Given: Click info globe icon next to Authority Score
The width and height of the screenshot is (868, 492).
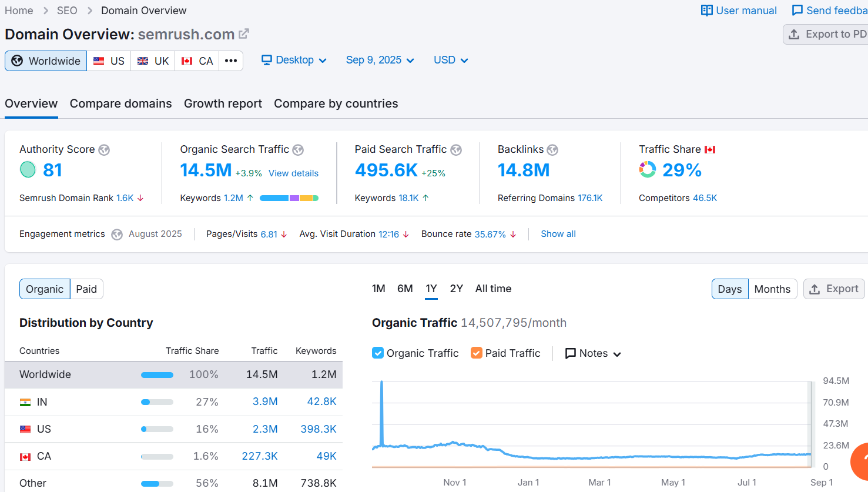Looking at the screenshot, I should point(104,150).
